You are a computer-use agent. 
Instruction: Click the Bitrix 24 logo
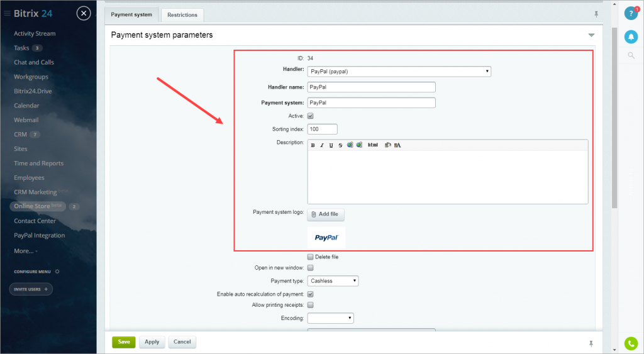point(33,14)
